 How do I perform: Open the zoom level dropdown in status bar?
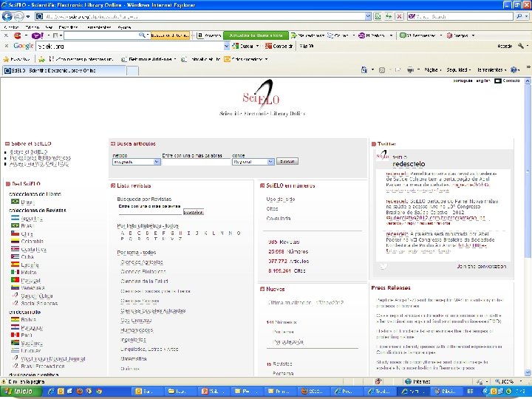[521, 382]
